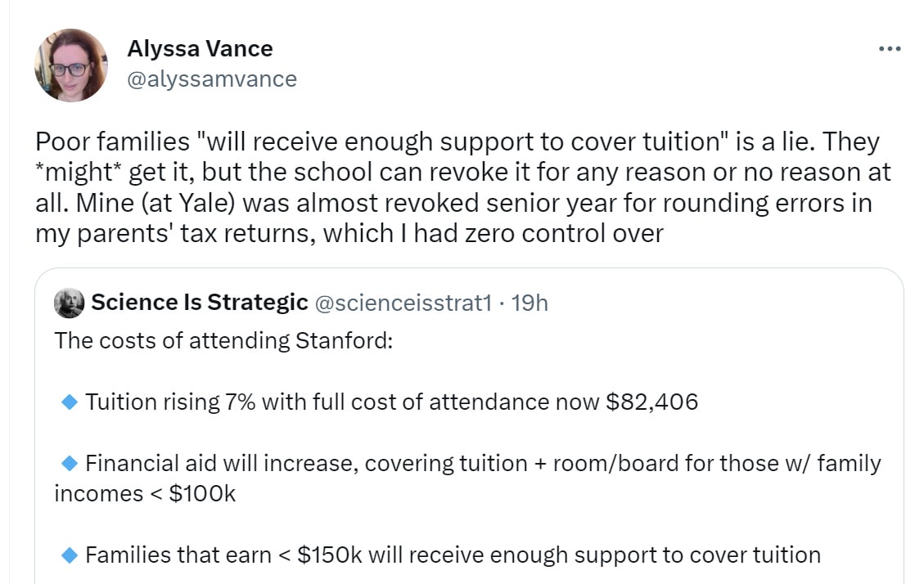The image size is (924, 584).
Task: Click the $82,406 cost of attendance figure
Action: tap(651, 402)
